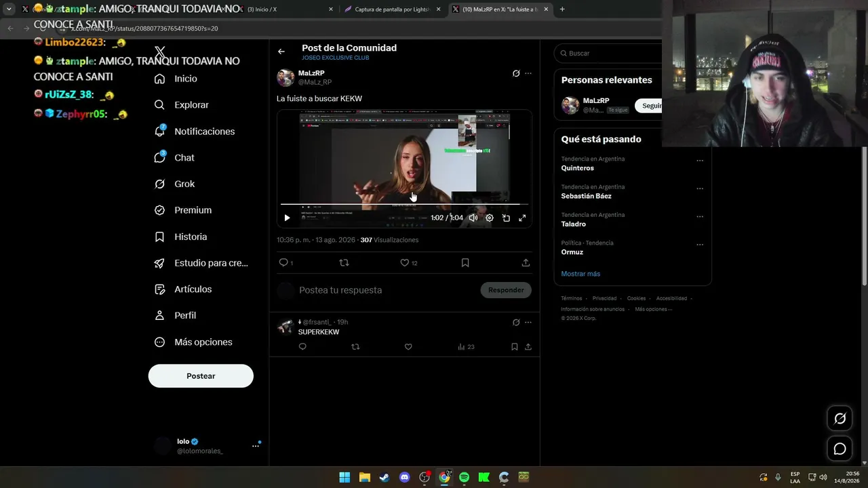Open File Explorer from the taskbar
The image size is (868, 488).
click(x=364, y=477)
